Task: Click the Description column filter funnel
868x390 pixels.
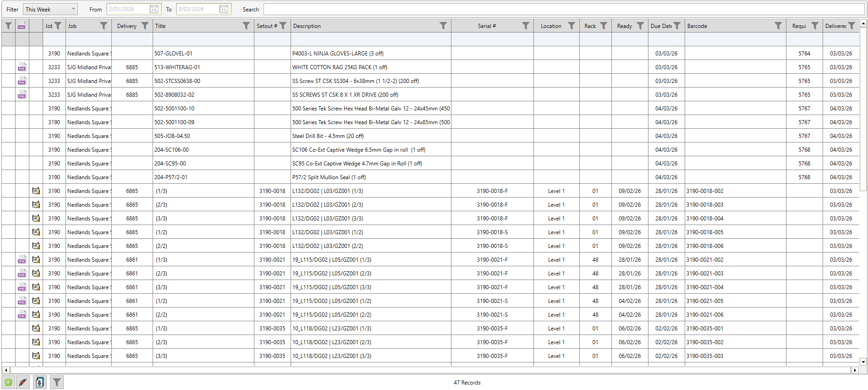Action: coord(443,26)
